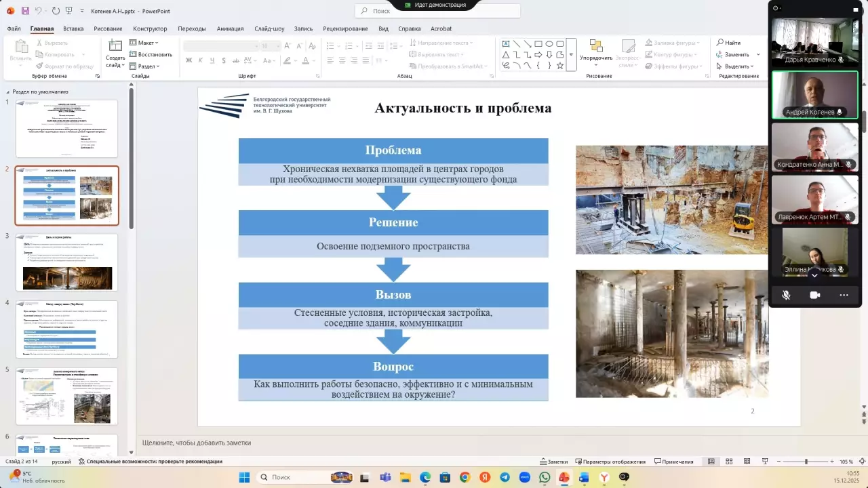Viewport: 868px width, 488px height.
Task: Toggle camera in the meeting panel
Action: (x=814, y=295)
